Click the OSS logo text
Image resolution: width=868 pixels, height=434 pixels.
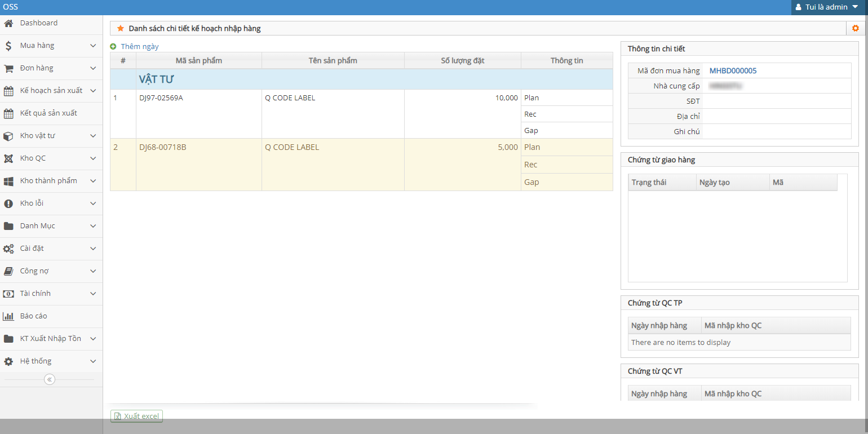point(10,7)
